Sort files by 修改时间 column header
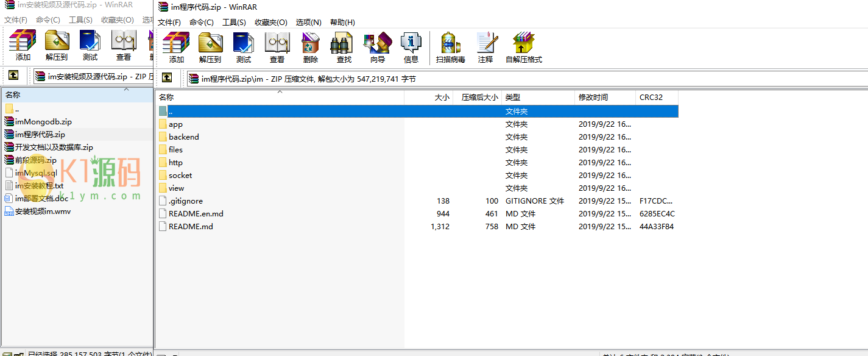 point(593,98)
